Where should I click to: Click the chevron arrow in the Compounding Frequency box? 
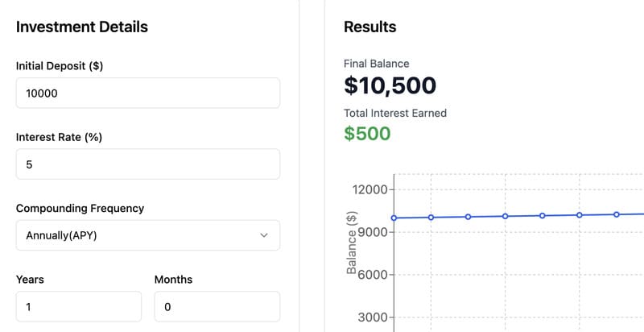[x=264, y=235]
